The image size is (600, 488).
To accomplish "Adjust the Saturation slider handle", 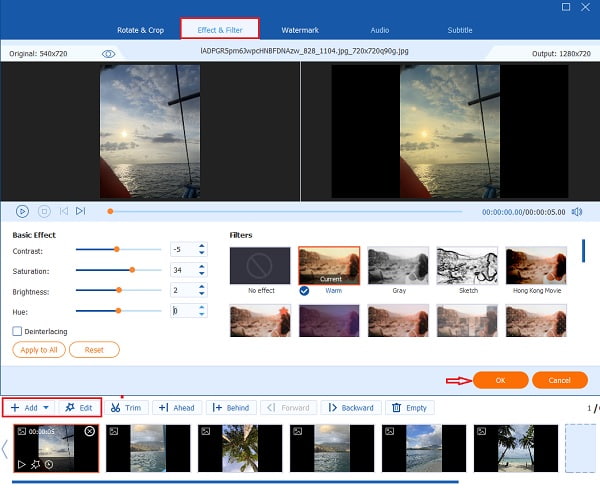I will coord(132,270).
